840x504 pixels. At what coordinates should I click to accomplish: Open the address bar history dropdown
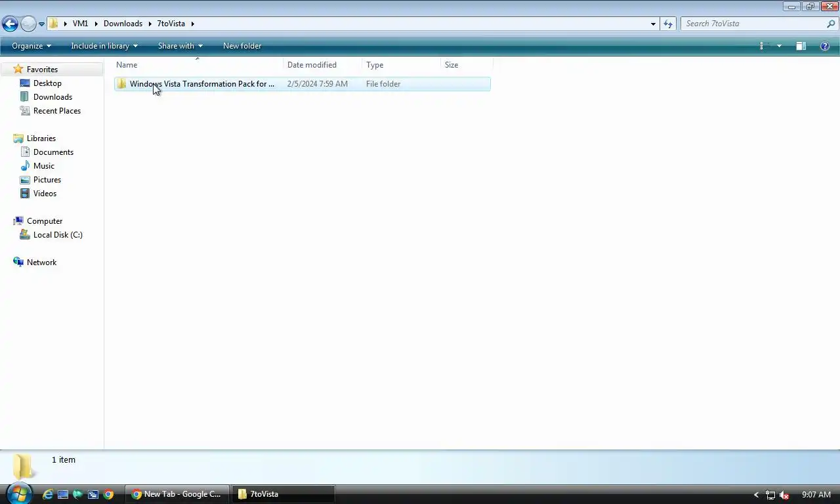pos(653,24)
